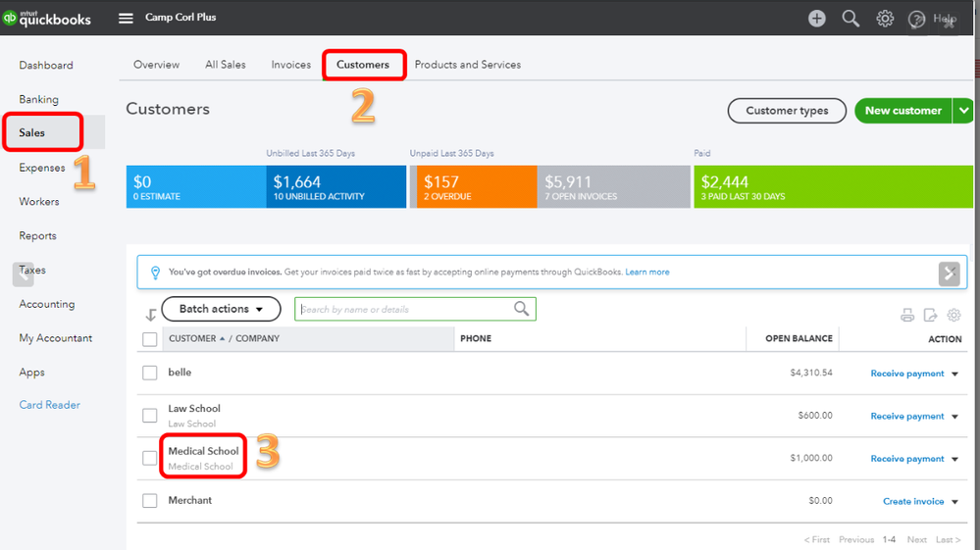This screenshot has height=550, width=980.
Task: Expand action dropdown for belle
Action: (955, 374)
